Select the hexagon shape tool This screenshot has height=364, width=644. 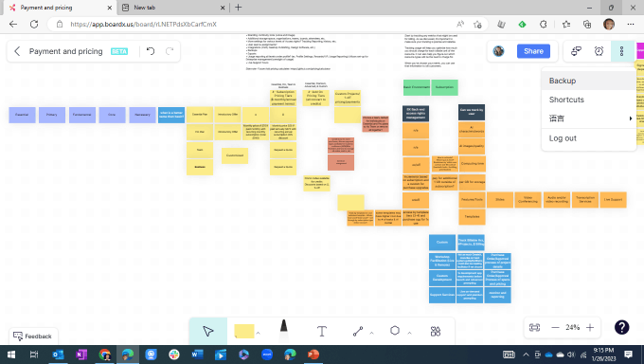tap(395, 331)
